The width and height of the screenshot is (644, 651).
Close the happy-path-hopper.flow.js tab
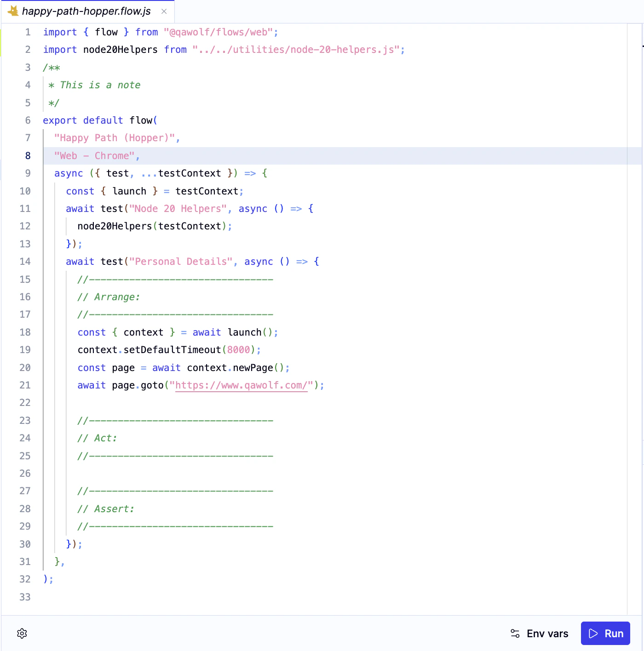[x=164, y=11]
